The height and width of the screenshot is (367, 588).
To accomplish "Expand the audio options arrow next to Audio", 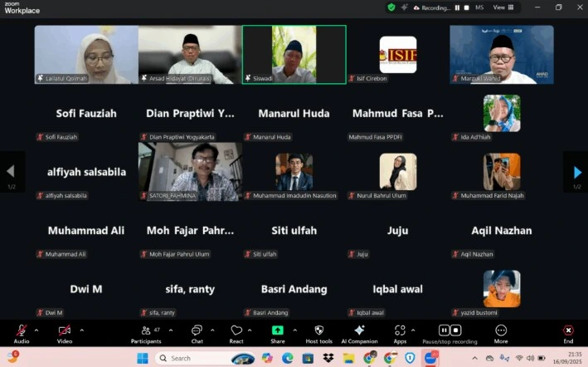I will (x=36, y=330).
